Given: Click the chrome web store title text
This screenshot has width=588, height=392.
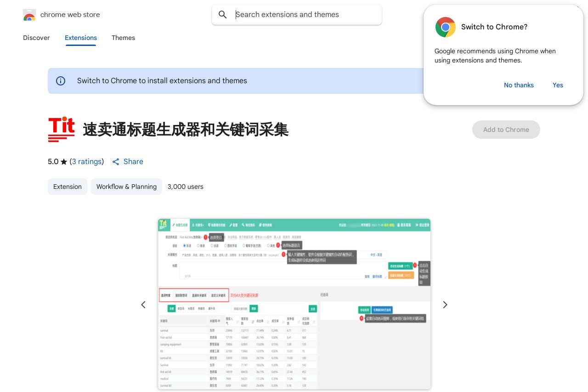Looking at the screenshot, I should 70,15.
